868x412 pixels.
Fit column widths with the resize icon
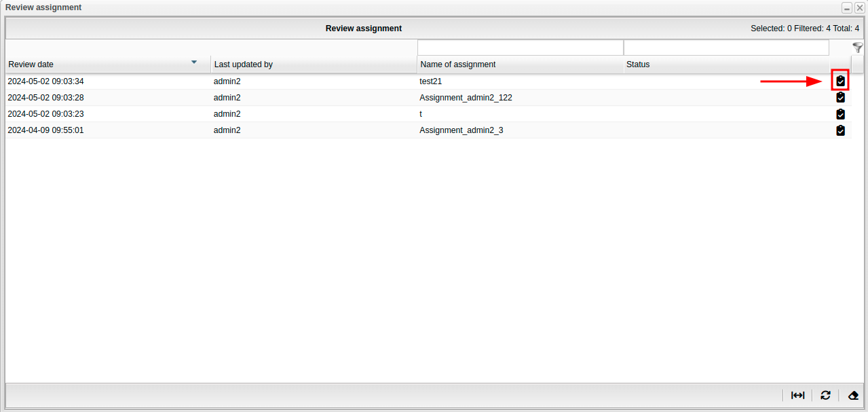tap(797, 395)
